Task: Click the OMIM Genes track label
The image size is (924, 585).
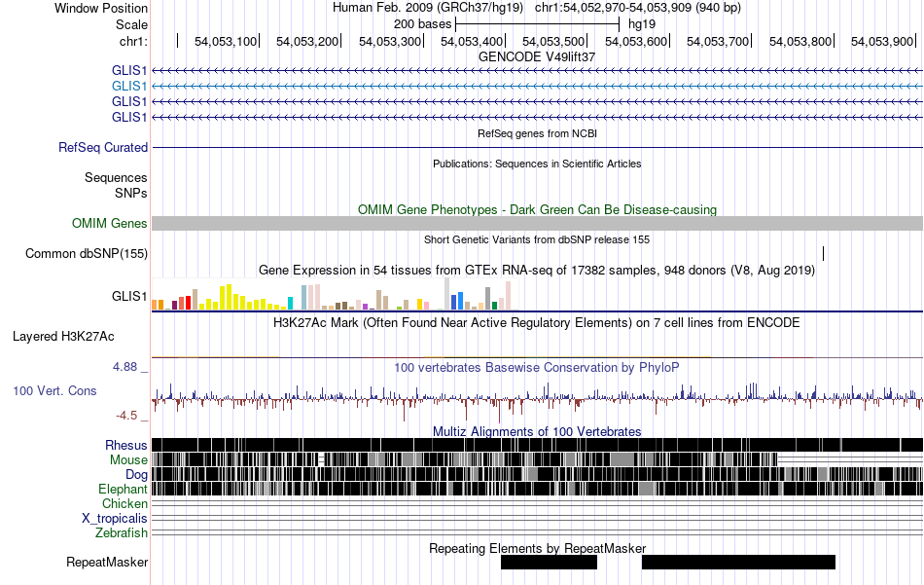Action: click(x=110, y=224)
